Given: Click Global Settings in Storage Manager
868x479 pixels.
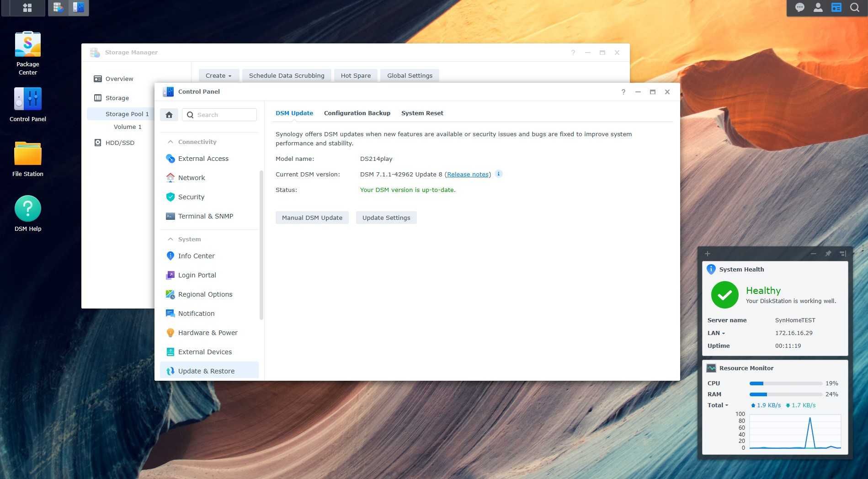Looking at the screenshot, I should pos(410,76).
